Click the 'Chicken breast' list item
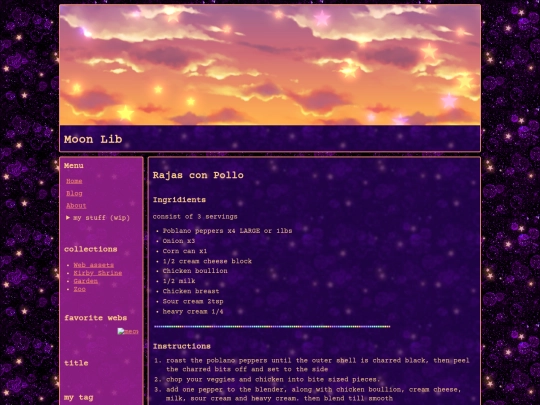Image resolution: width=540 pixels, height=405 pixels. (x=191, y=291)
